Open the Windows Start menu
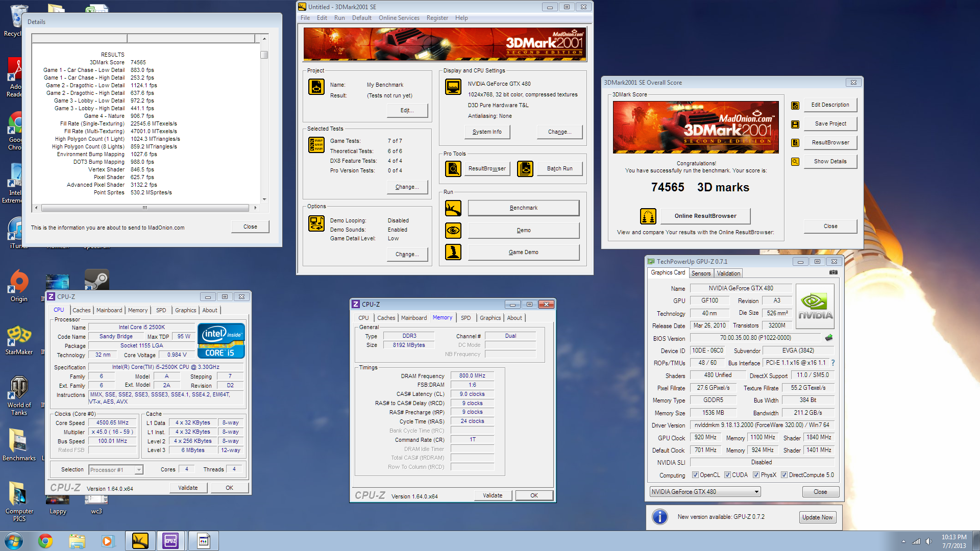The height and width of the screenshot is (551, 980). click(14, 541)
